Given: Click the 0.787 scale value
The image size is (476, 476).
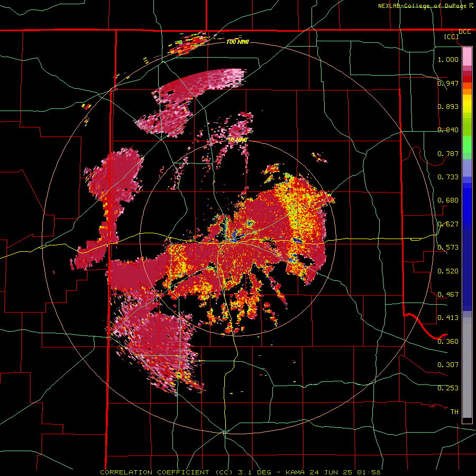Looking at the screenshot, I should click(448, 153).
